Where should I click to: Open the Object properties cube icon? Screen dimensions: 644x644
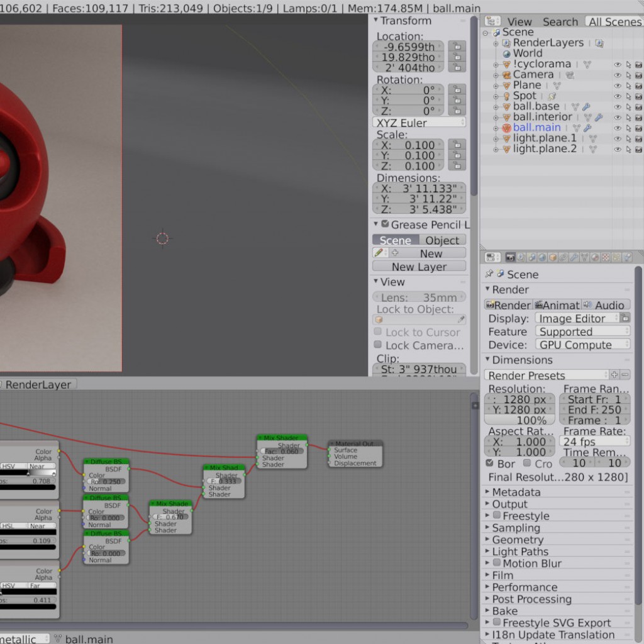pos(553,257)
